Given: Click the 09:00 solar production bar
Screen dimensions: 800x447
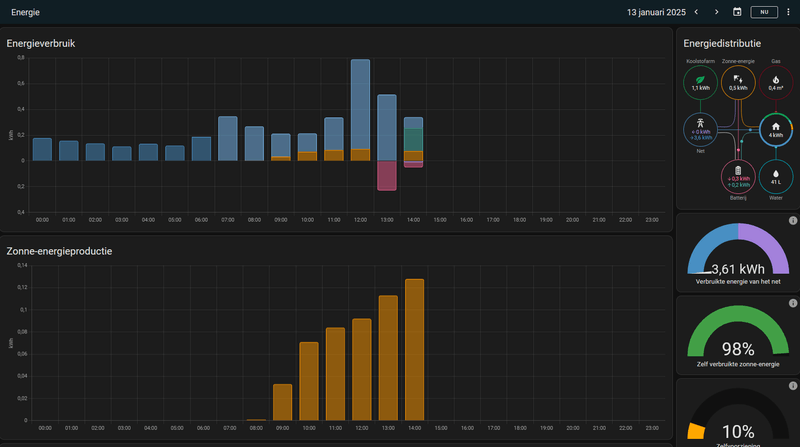Looking at the screenshot, I should coord(282,402).
